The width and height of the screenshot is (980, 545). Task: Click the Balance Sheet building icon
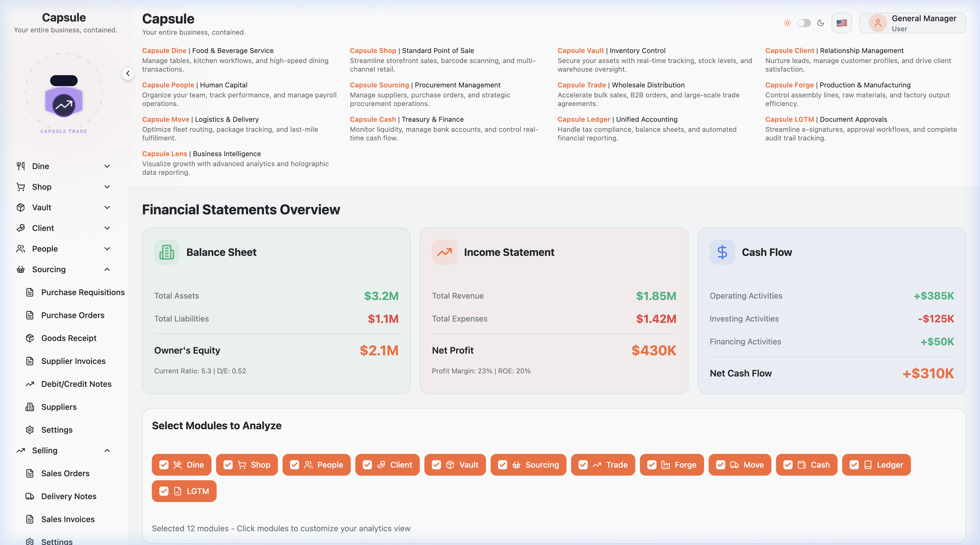click(167, 252)
